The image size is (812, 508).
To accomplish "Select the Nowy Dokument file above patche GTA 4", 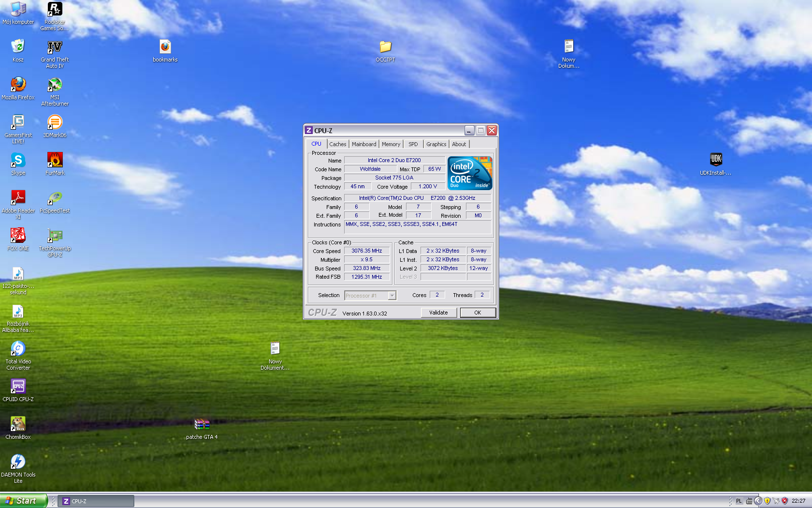I will click(275, 356).
